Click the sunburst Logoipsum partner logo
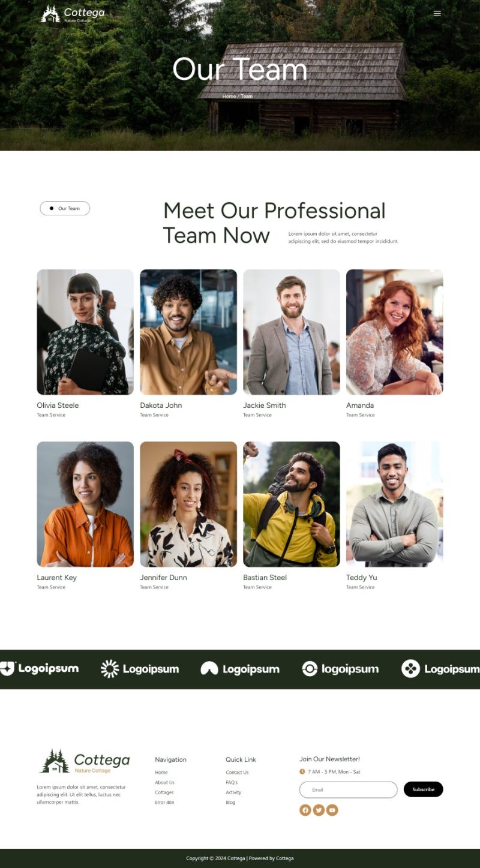This screenshot has width=480, height=868. coord(140,669)
